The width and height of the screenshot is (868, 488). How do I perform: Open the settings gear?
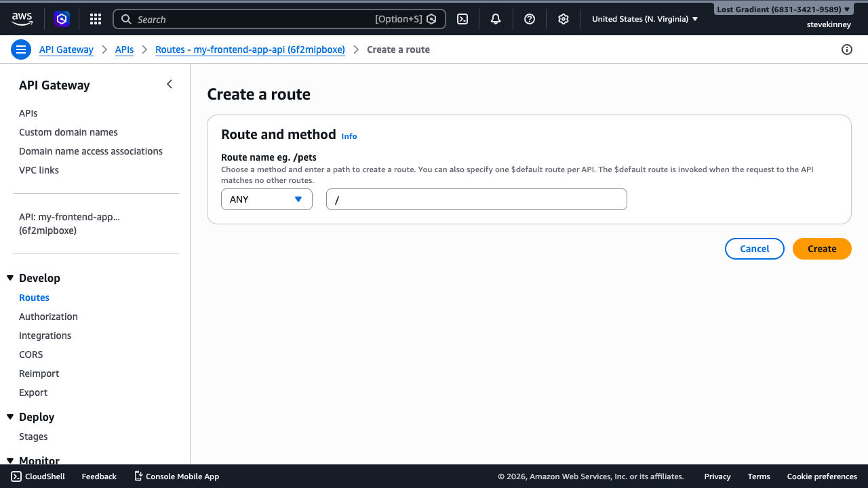[563, 19]
